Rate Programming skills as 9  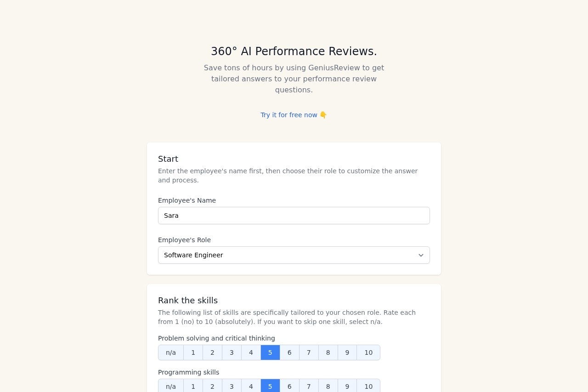pos(347,386)
